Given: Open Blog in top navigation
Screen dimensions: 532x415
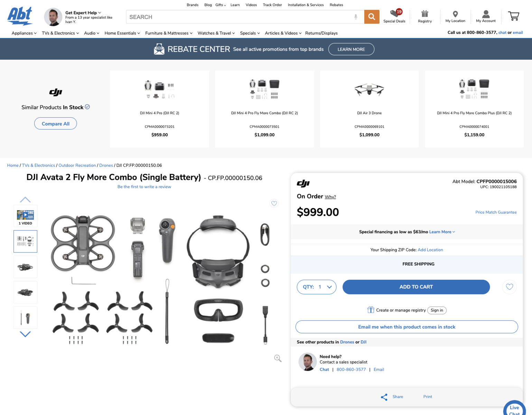Looking at the screenshot, I should tap(208, 5).
